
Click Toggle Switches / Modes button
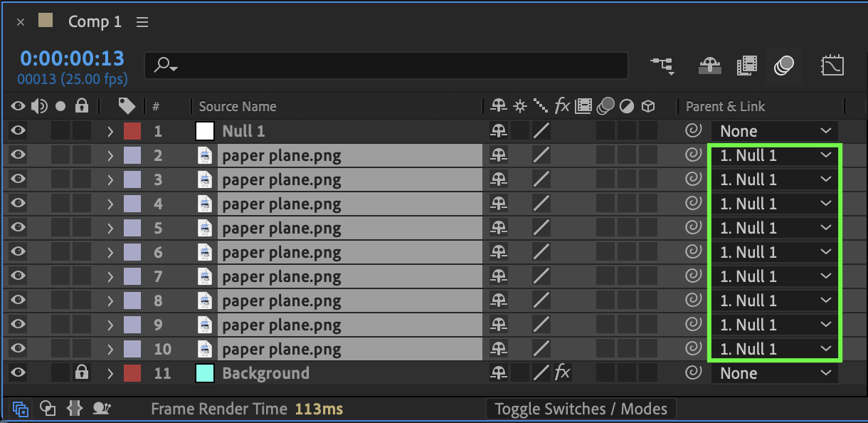[x=581, y=409]
